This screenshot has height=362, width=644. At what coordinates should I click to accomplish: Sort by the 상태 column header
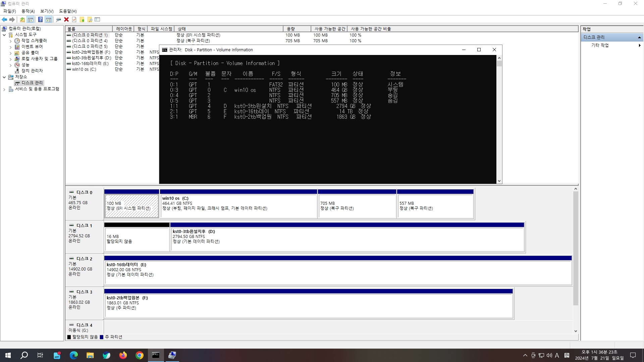coord(229,29)
